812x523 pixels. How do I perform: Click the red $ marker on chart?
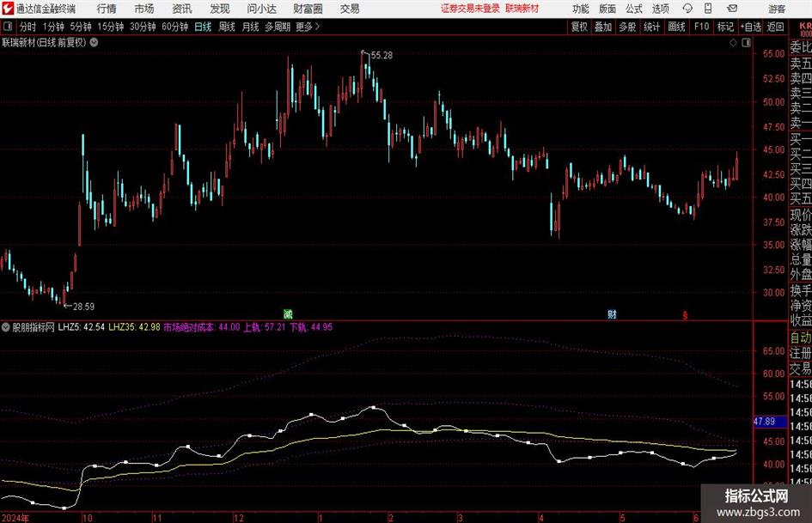coord(685,314)
